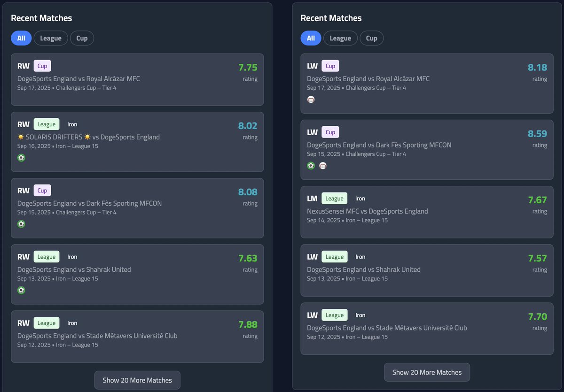Open the RW Stade Métavers Université Club match

(137, 337)
